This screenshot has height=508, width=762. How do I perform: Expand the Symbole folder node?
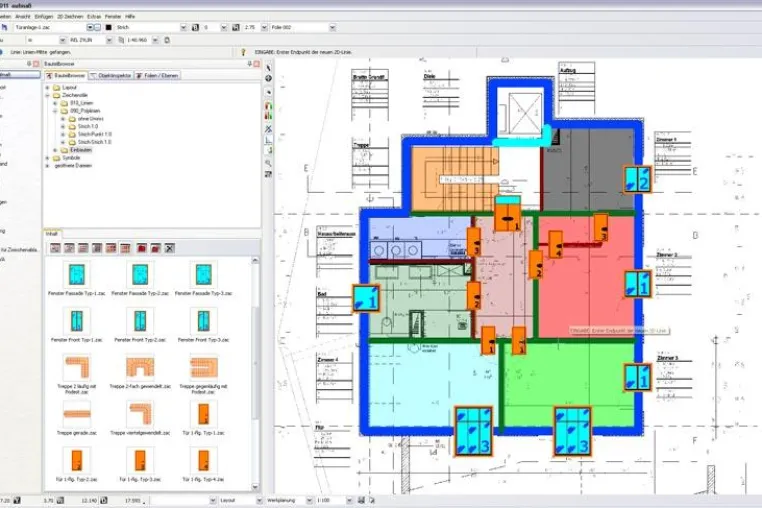[48, 158]
